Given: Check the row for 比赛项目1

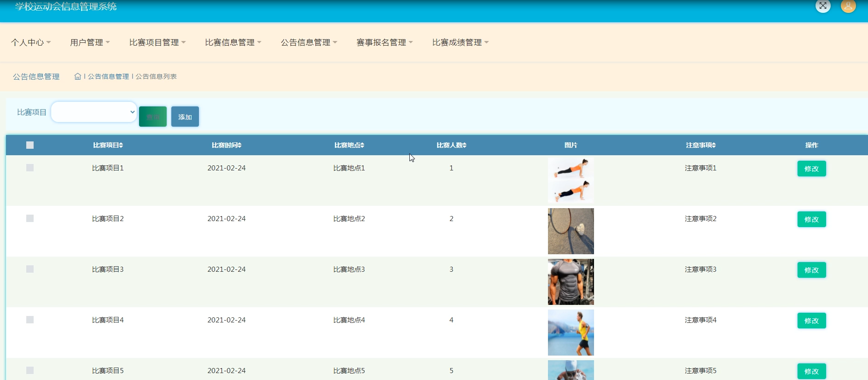Looking at the screenshot, I should [30, 168].
